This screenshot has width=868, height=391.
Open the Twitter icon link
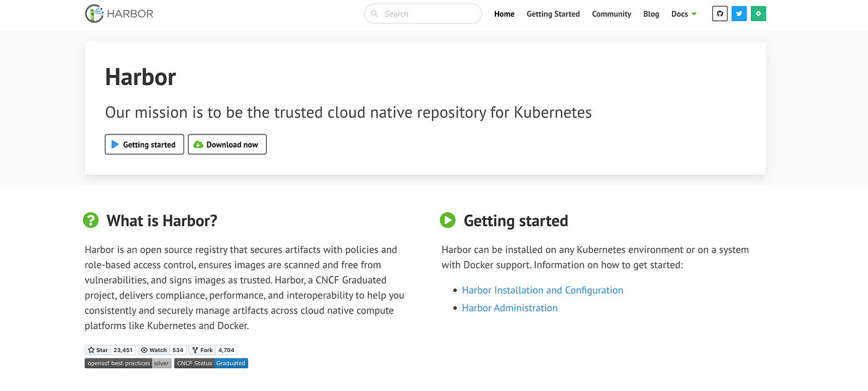pos(739,14)
